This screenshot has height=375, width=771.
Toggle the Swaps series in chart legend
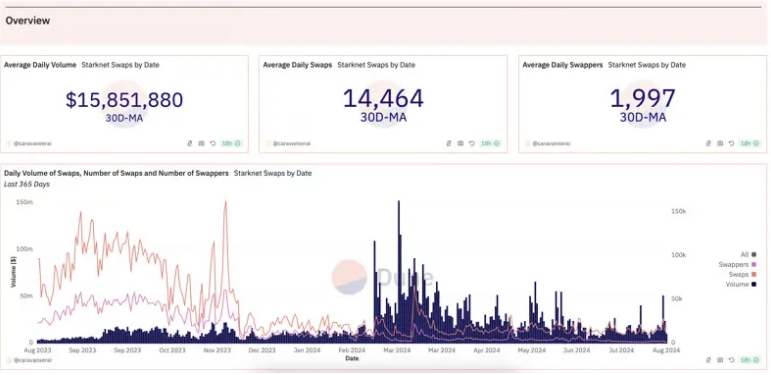[x=743, y=274]
